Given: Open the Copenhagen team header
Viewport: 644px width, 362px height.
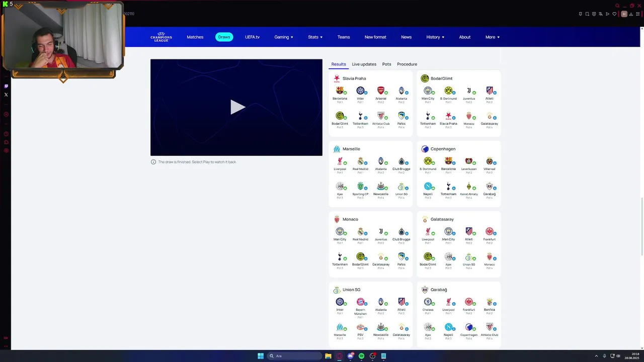Looking at the screenshot, I should tap(438, 149).
